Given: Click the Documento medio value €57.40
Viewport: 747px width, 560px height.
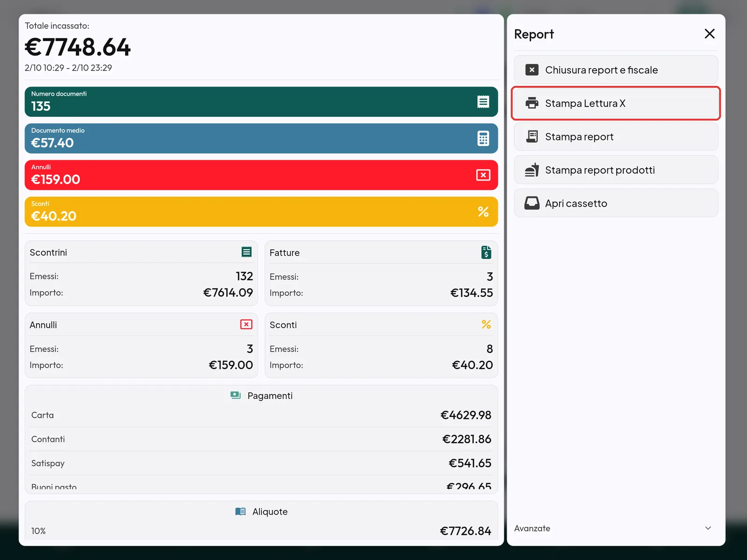Looking at the screenshot, I should click(x=52, y=143).
